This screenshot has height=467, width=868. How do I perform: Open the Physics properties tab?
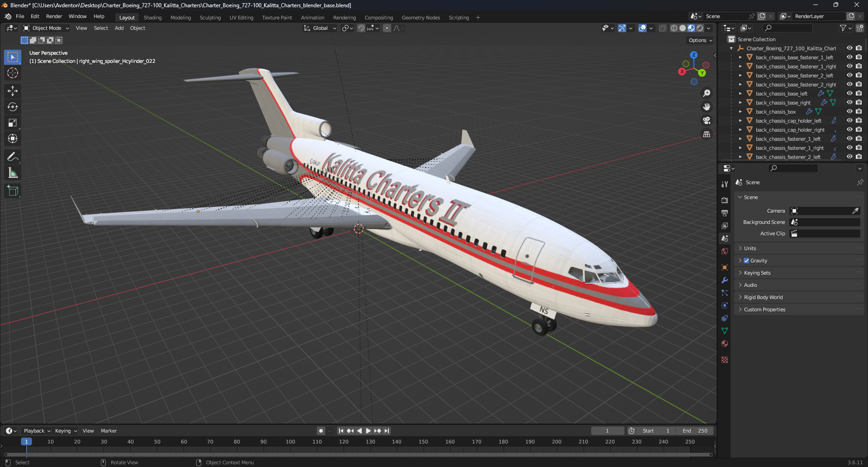(725, 305)
